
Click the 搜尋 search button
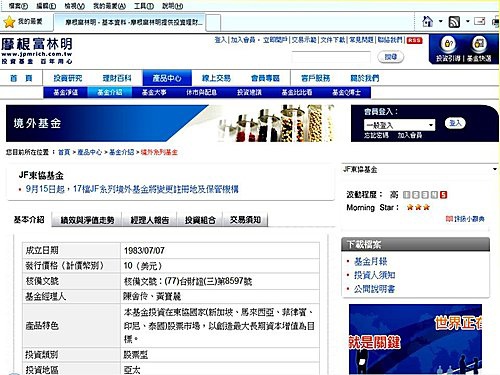coord(391,57)
